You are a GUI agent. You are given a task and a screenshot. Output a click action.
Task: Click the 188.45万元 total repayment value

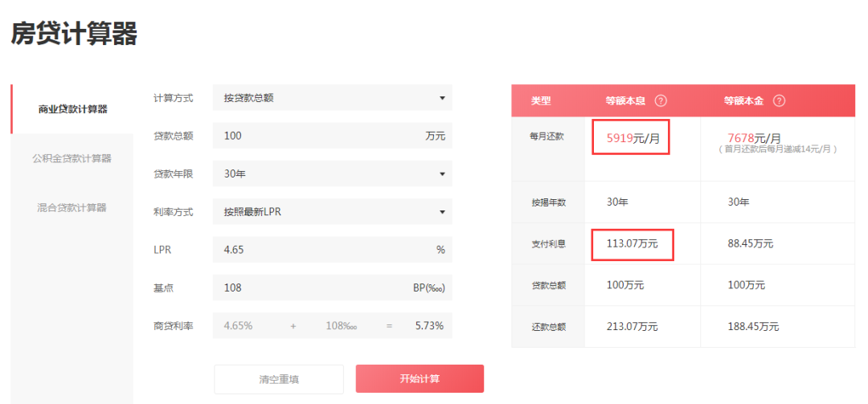(x=752, y=327)
